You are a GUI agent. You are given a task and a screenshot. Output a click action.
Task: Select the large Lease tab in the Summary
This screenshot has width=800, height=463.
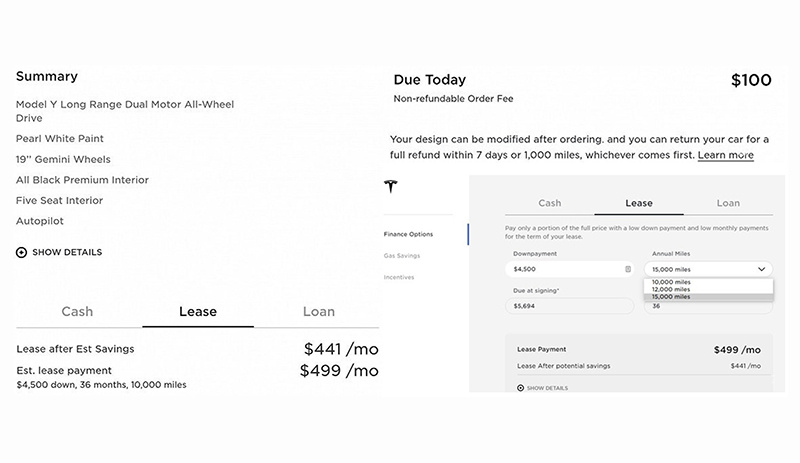(x=198, y=311)
